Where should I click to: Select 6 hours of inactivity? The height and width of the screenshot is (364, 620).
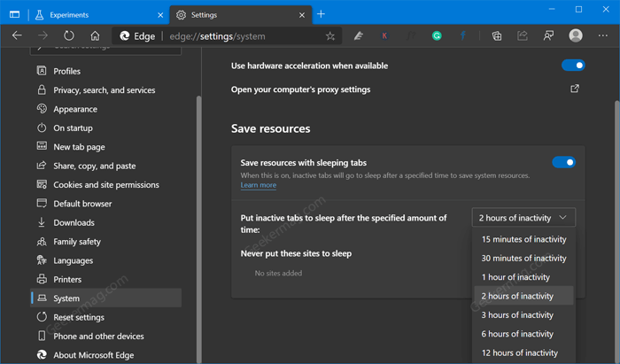tap(523, 334)
